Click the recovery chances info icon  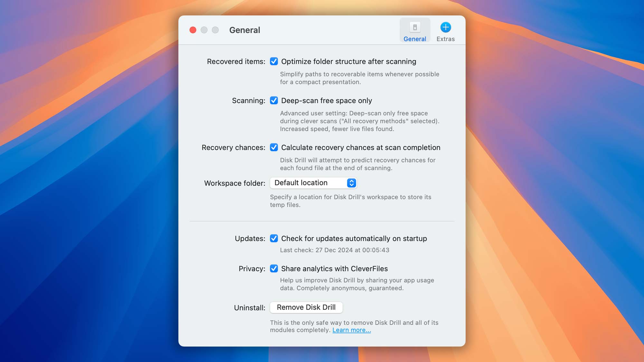273,147
